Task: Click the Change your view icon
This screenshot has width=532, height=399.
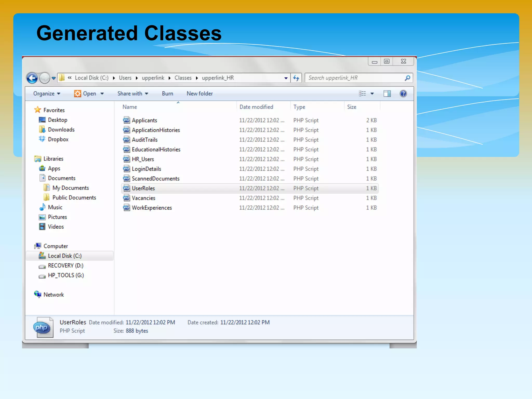Action: point(362,94)
